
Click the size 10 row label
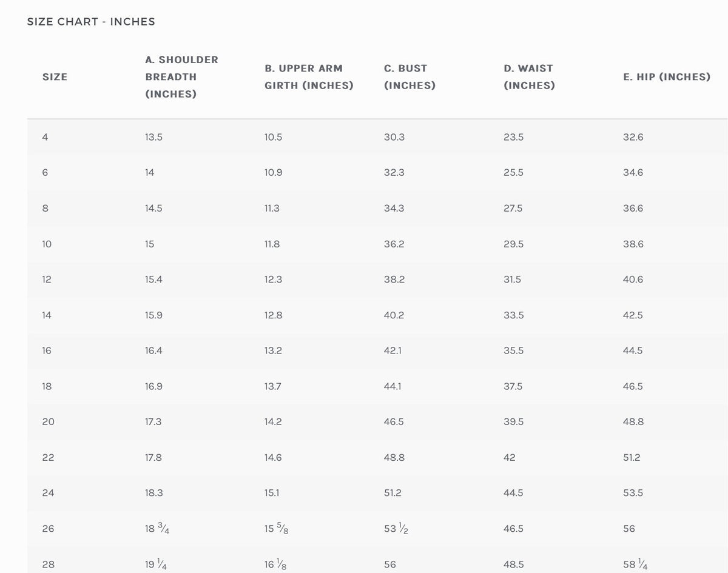click(x=47, y=244)
